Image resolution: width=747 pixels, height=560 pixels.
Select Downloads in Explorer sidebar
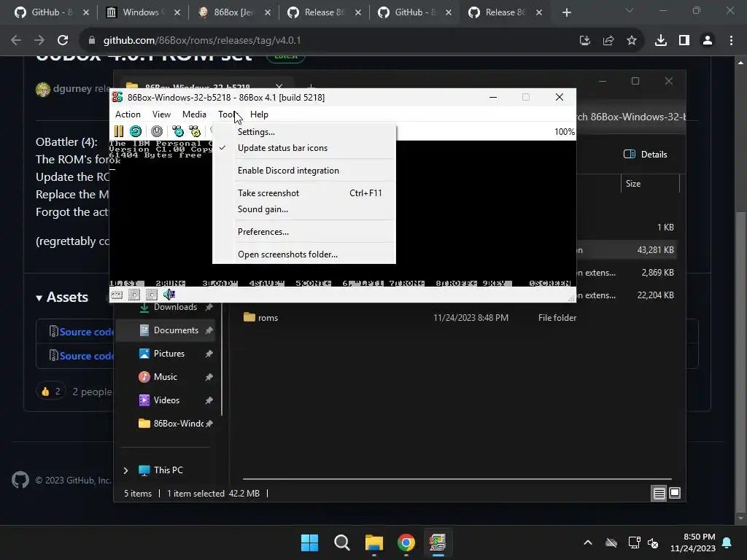pos(175,307)
